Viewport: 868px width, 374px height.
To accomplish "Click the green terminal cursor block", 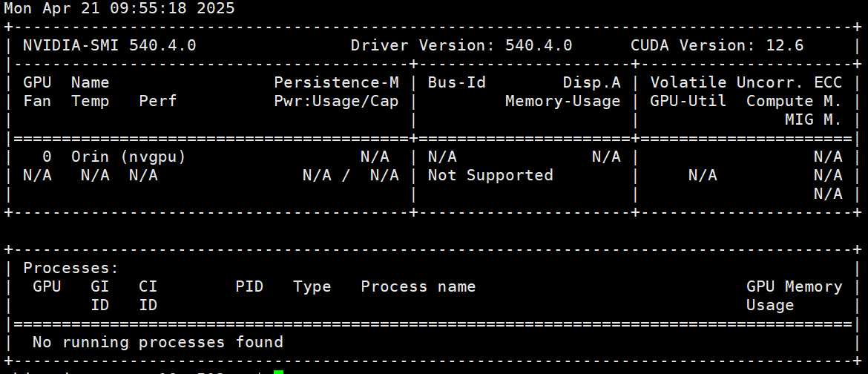I will click(278, 371).
